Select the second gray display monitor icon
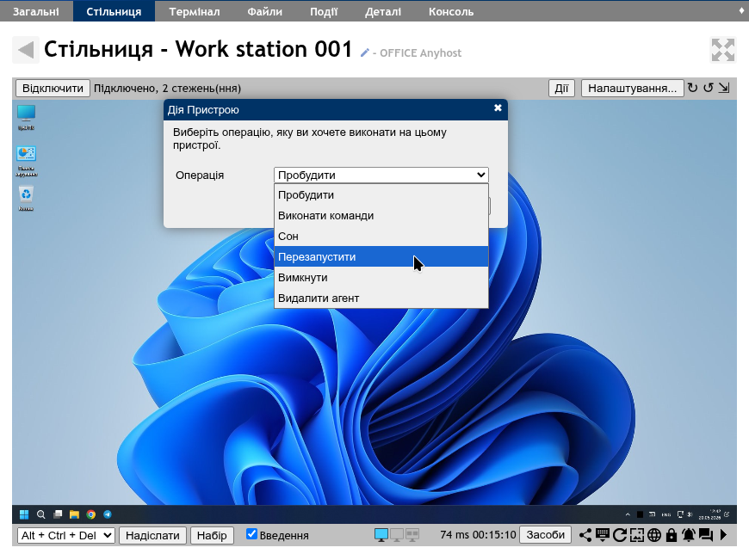749x560 pixels. 397,535
